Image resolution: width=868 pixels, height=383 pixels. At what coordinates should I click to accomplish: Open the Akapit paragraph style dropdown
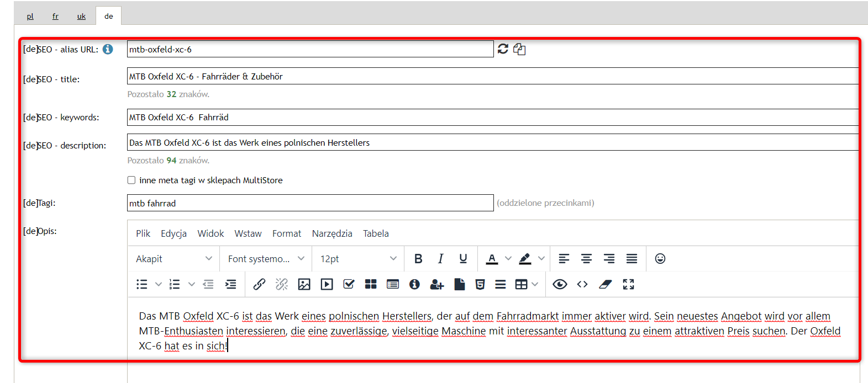(x=174, y=259)
